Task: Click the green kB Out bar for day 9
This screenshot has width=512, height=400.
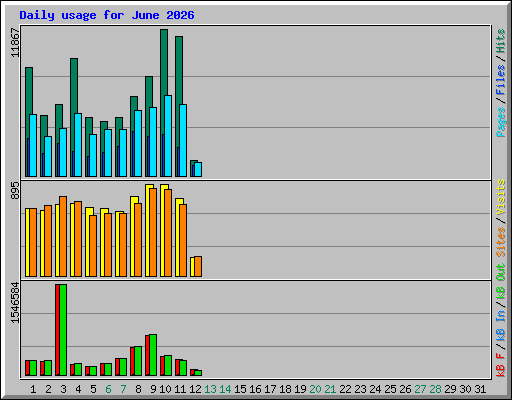Action: pos(153,355)
